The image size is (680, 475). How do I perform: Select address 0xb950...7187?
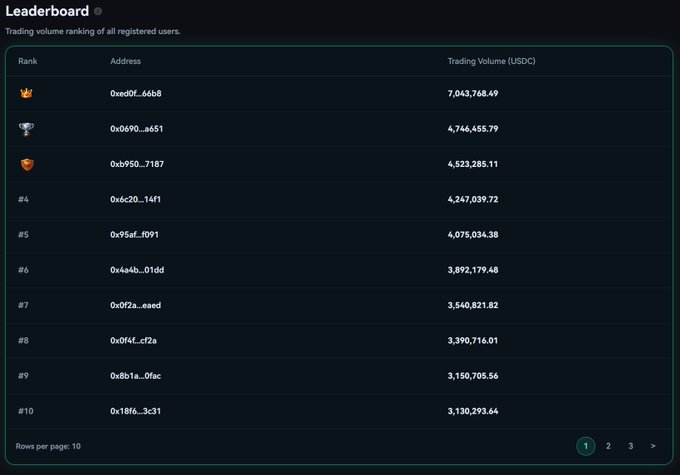(x=137, y=164)
